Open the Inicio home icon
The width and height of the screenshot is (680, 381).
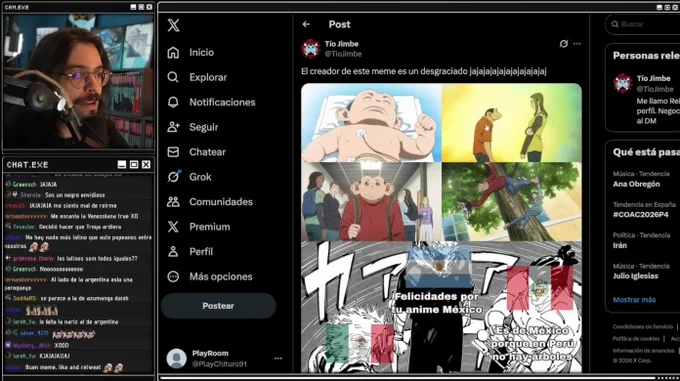[173, 52]
